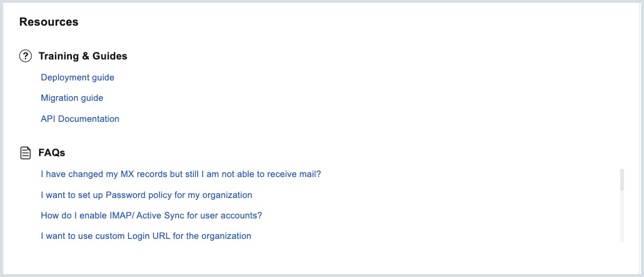Click the question mark icon beside Training & Guides
This screenshot has width=644, height=277.
tap(25, 56)
